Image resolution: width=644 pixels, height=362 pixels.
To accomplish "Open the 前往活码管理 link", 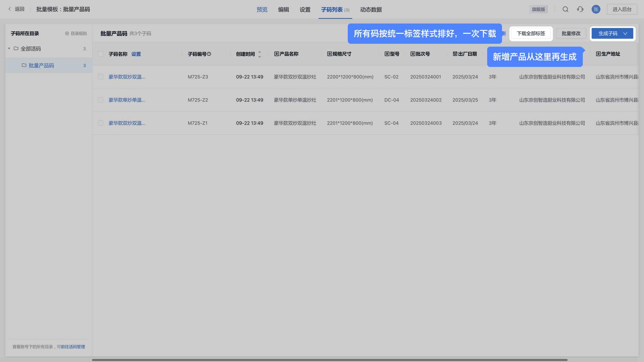I will (x=73, y=347).
